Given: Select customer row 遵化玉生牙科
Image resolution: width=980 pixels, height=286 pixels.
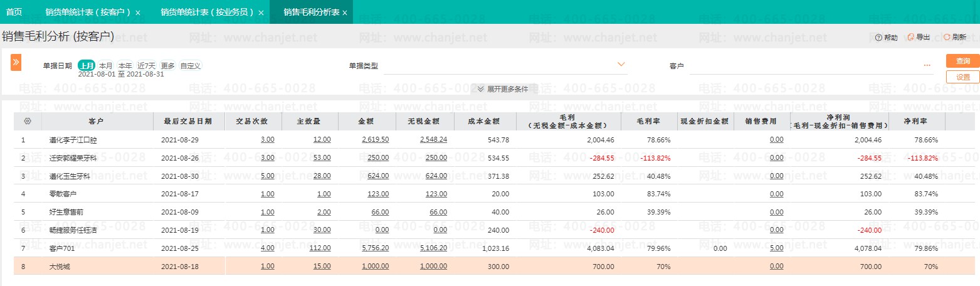Looking at the screenshot, I should [494, 176].
